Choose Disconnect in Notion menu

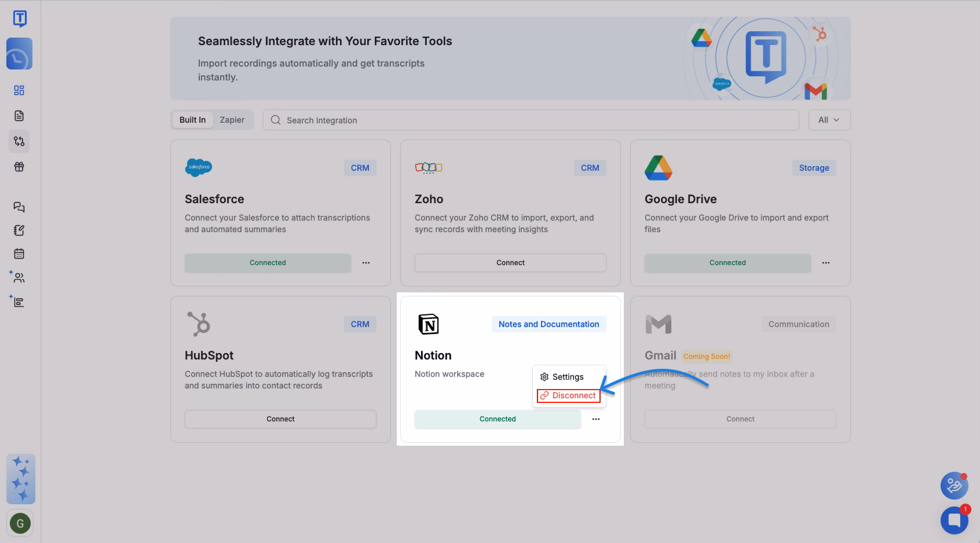[569, 395]
